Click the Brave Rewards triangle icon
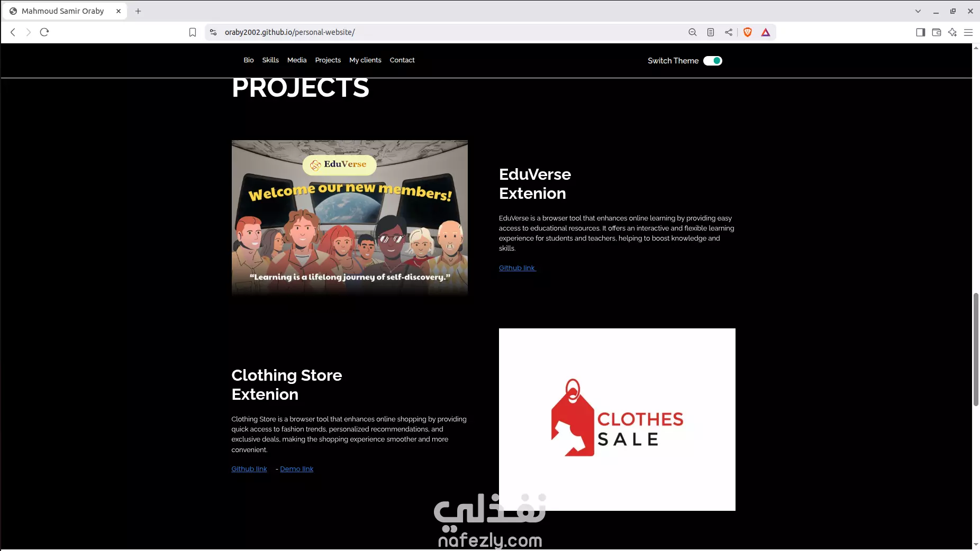Image resolution: width=980 pixels, height=551 pixels. (766, 32)
